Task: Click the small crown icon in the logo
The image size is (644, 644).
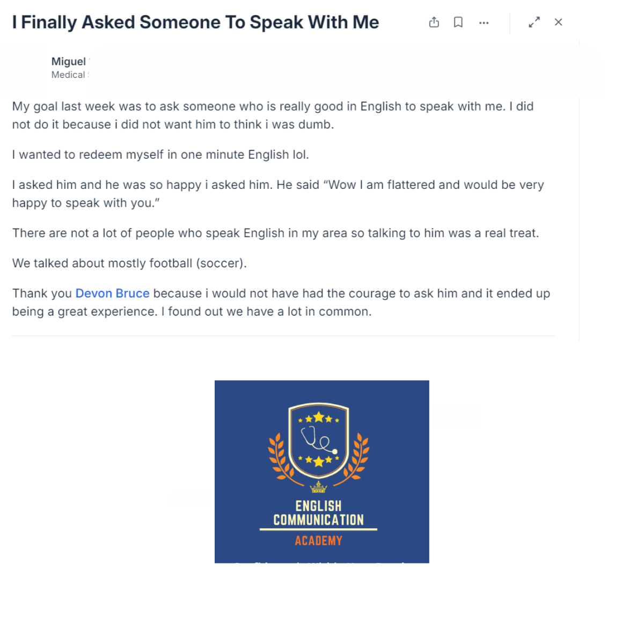Action: [x=319, y=487]
